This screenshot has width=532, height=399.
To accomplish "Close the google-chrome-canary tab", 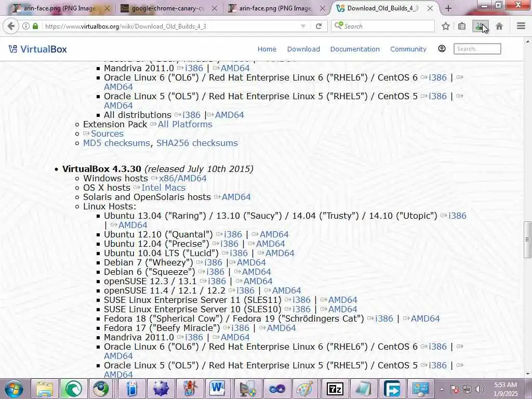I will click(x=215, y=8).
